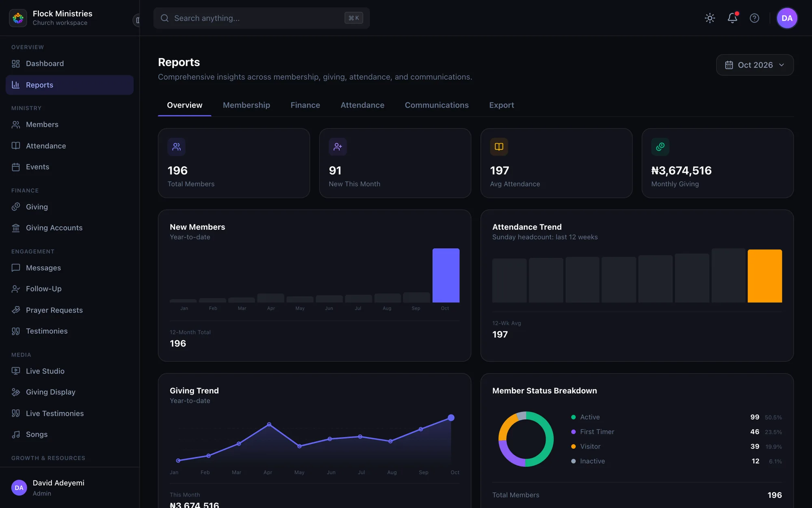Click the Active count 99

point(755,417)
